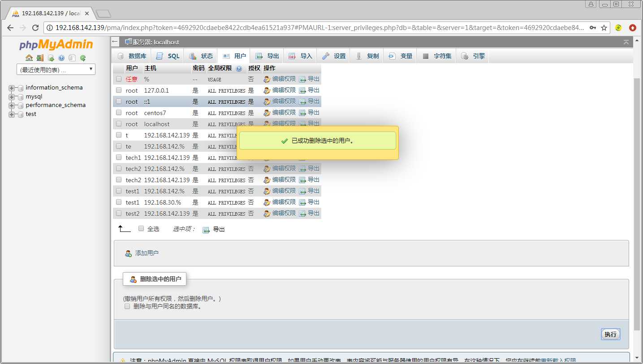This screenshot has height=364, width=643.
Task: Click 导出 icon for test1 192.168.30.% row
Action: coord(302,202)
